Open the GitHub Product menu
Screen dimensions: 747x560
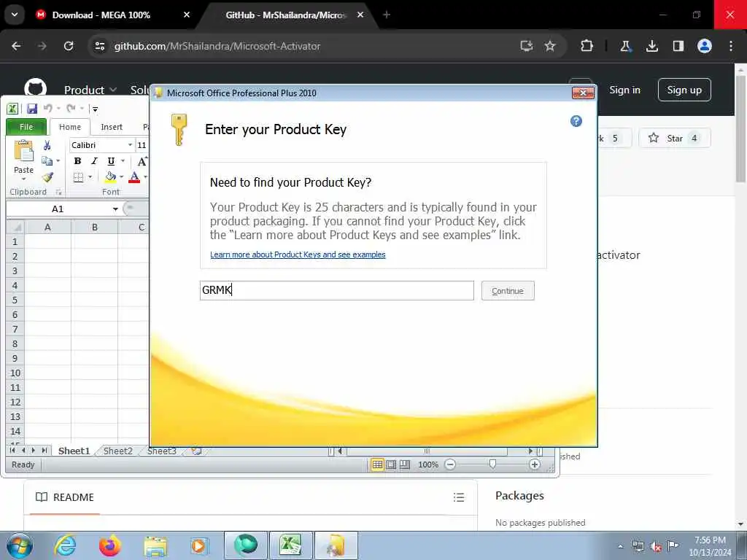(x=90, y=90)
